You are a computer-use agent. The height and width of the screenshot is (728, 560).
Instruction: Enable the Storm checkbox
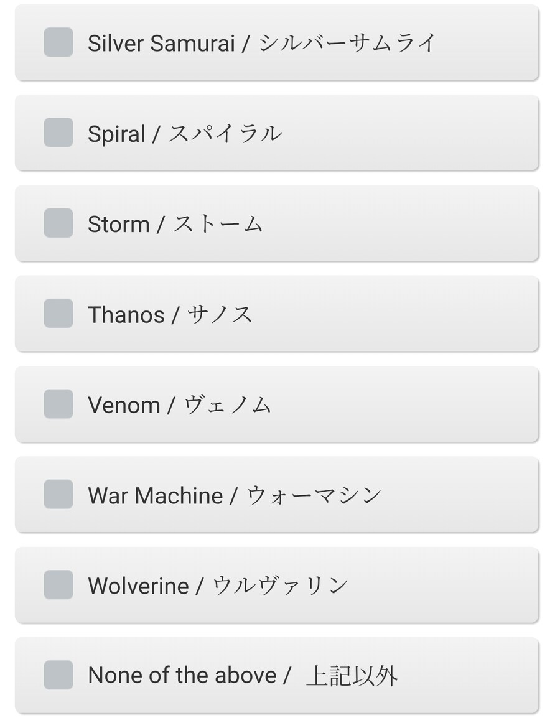58,223
